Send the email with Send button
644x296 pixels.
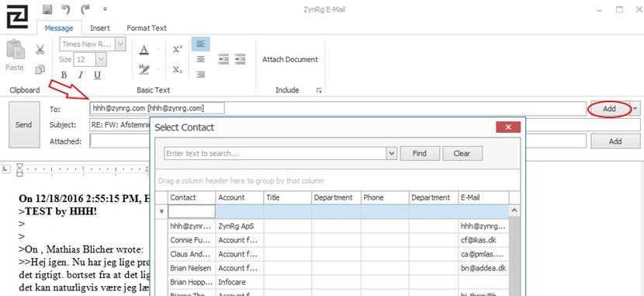(24, 124)
